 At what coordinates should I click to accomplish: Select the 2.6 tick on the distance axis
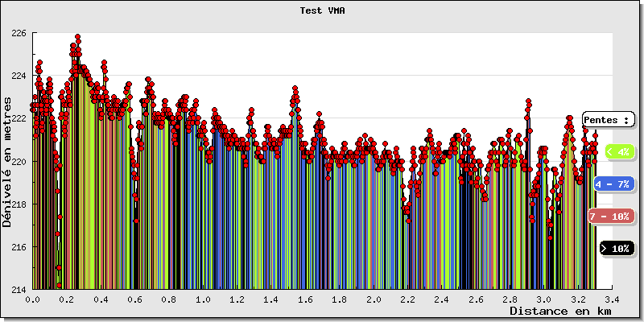click(x=475, y=299)
